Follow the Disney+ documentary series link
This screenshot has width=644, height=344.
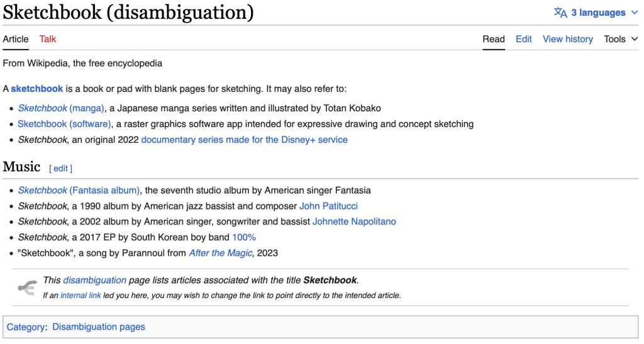click(244, 140)
